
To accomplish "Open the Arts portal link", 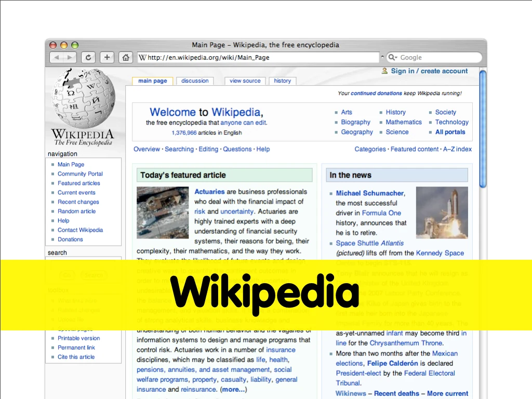I will click(x=347, y=112).
